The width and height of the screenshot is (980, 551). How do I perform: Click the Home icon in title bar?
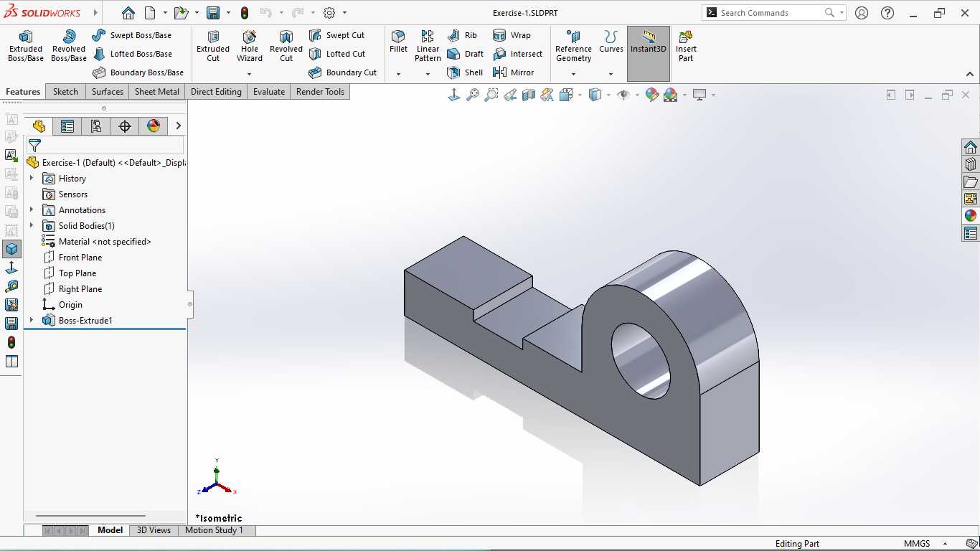(128, 13)
